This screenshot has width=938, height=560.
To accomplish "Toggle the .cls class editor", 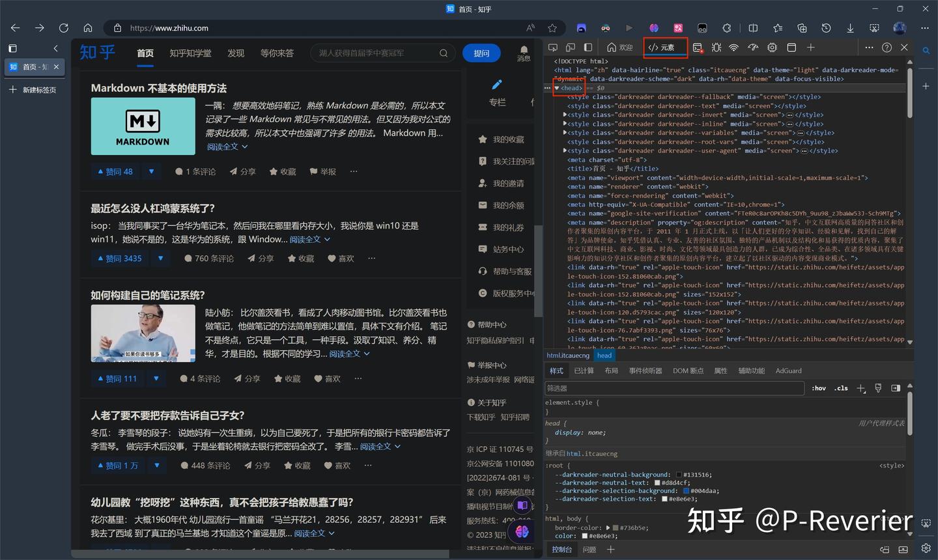I will coord(841,387).
